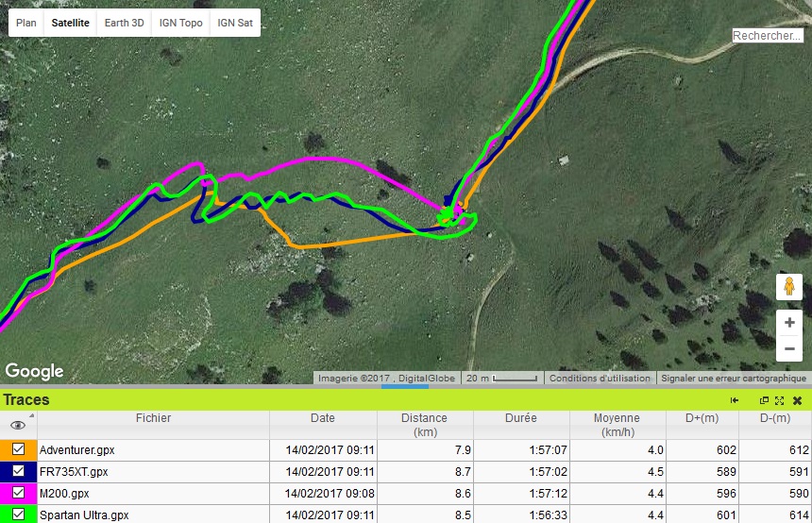Switch to Earth 3D view
812x523 pixels.
pos(125,23)
